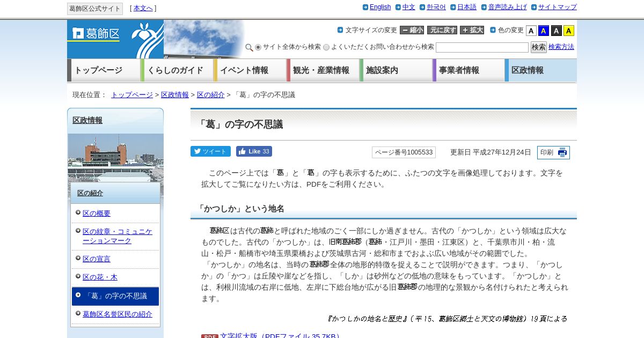Click the printer icon in 印刷 button
This screenshot has width=644, height=338.
click(562, 153)
